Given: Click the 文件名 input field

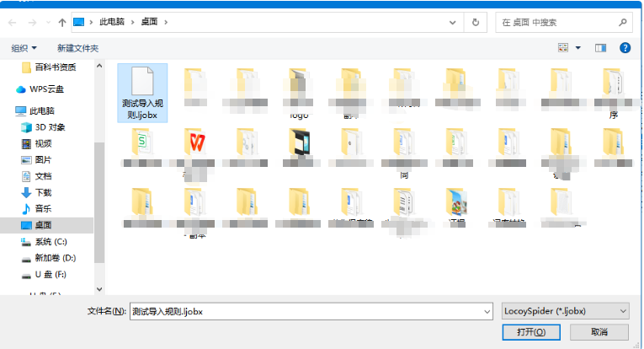Looking at the screenshot, I should click(311, 312).
